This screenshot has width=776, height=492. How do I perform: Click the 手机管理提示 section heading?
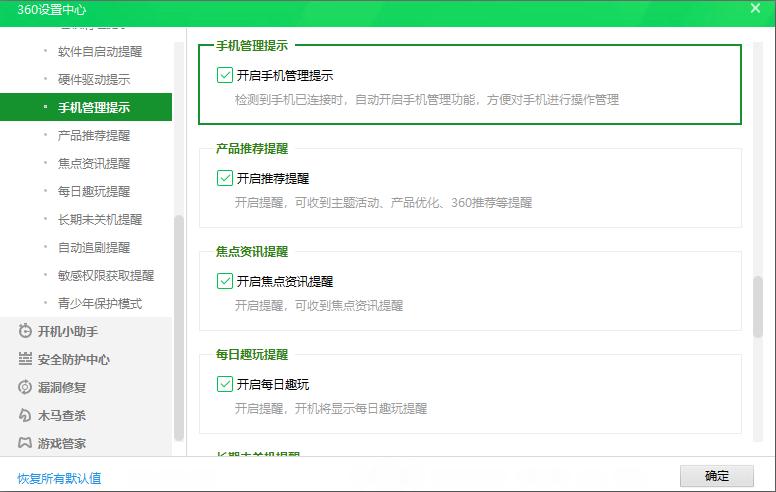point(252,46)
